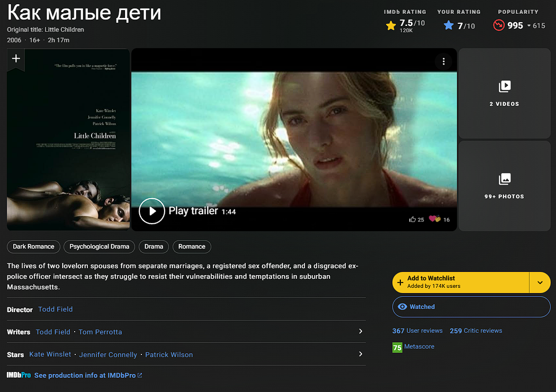Click the reactions count 16

tap(446, 220)
